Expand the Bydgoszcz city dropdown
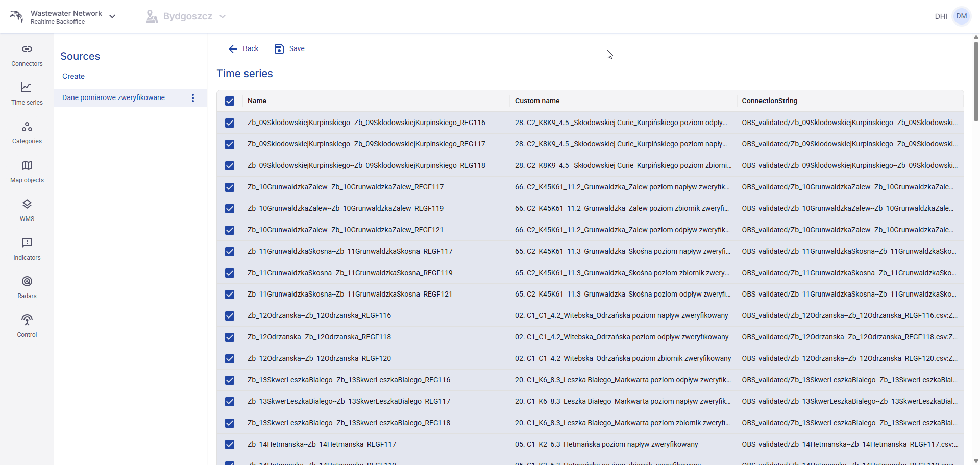Image resolution: width=980 pixels, height=465 pixels. tap(223, 16)
